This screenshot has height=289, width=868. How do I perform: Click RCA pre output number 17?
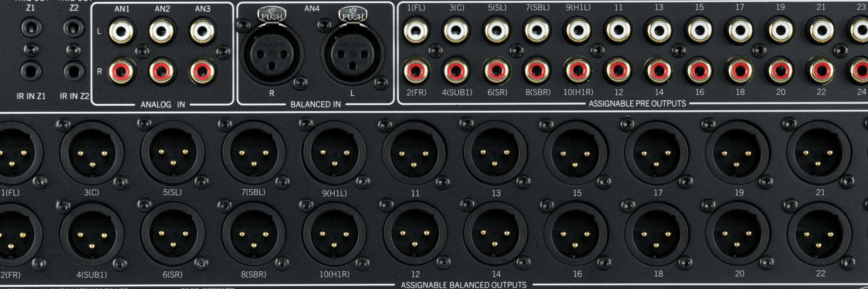pyautogui.click(x=740, y=31)
